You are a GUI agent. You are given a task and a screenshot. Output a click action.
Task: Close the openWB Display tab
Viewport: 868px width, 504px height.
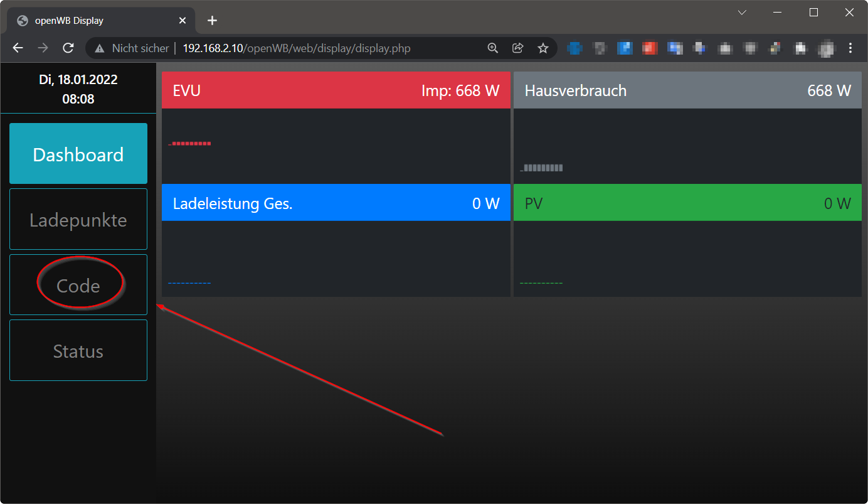coord(183,21)
